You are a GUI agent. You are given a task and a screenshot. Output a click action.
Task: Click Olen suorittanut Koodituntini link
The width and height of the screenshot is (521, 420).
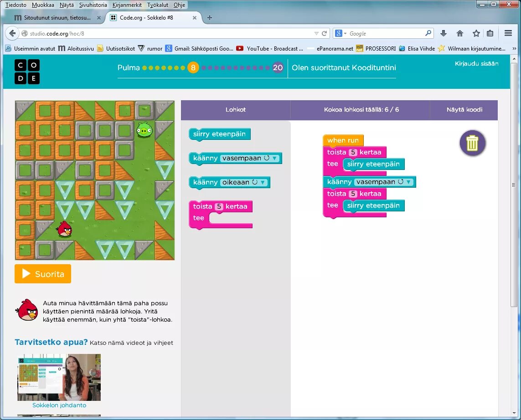click(x=344, y=68)
